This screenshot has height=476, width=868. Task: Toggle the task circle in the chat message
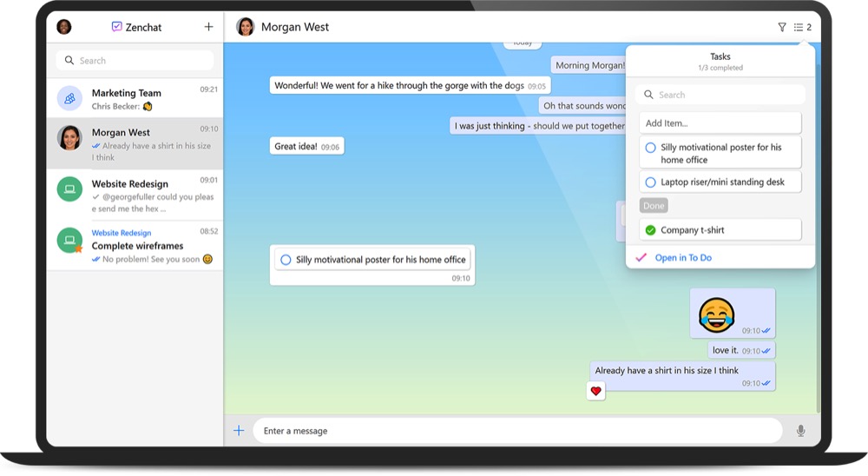pyautogui.click(x=286, y=260)
